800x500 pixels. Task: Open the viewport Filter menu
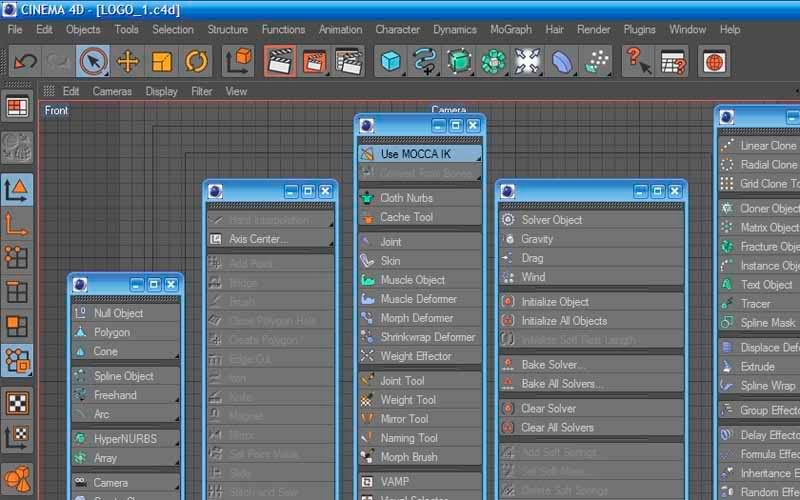pos(202,91)
